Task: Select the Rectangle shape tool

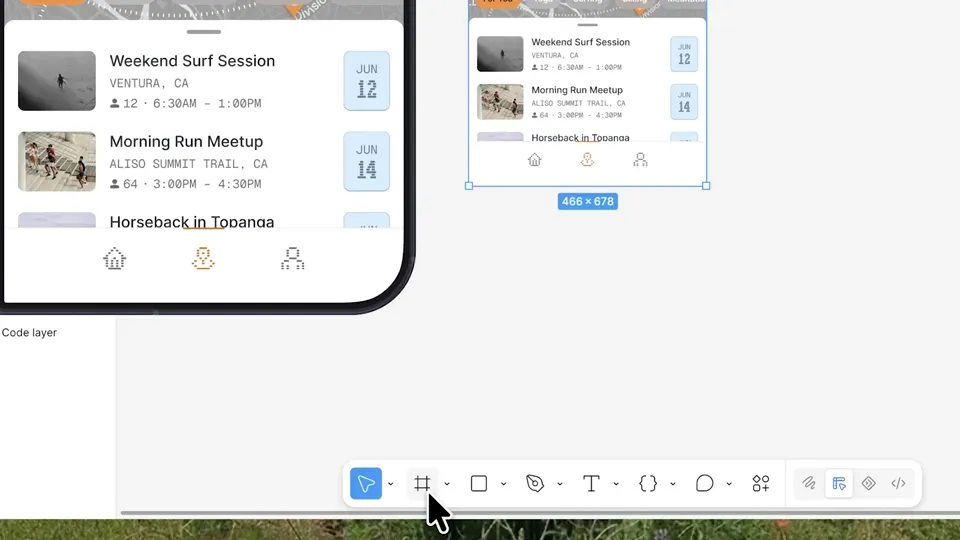Action: [479, 483]
